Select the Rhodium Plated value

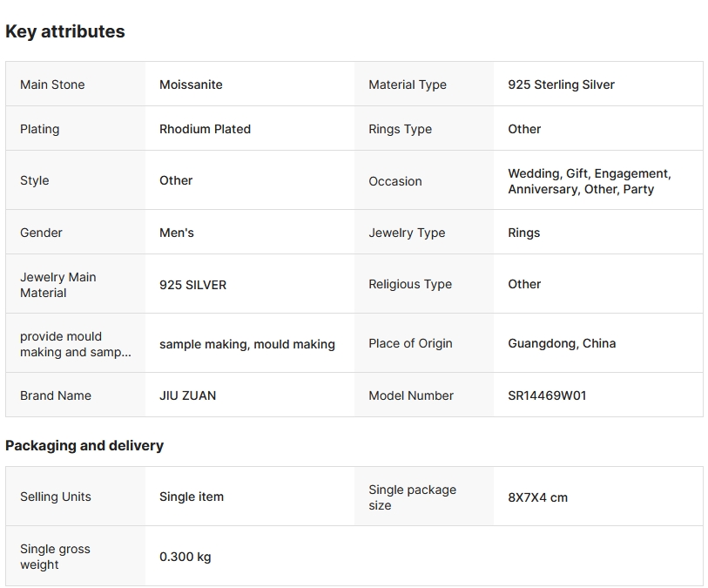(205, 129)
